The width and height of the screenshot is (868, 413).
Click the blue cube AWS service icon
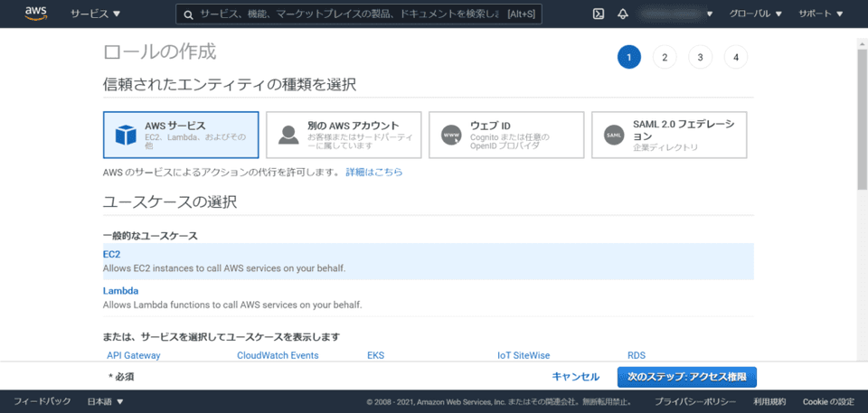coord(125,135)
